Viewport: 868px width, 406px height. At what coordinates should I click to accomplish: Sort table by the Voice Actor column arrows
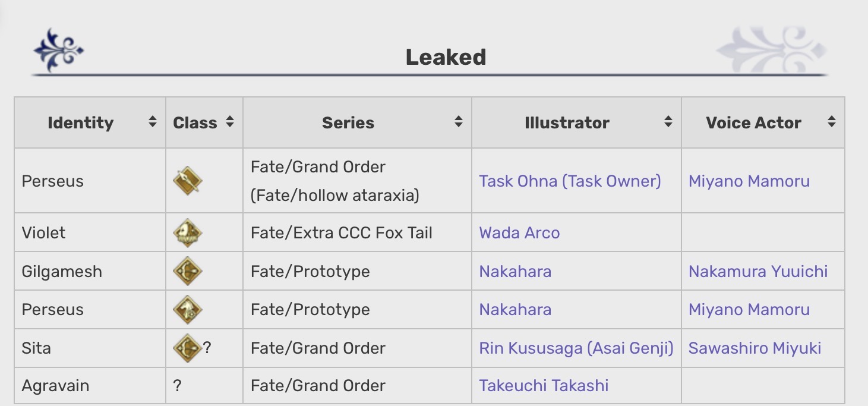click(x=832, y=122)
